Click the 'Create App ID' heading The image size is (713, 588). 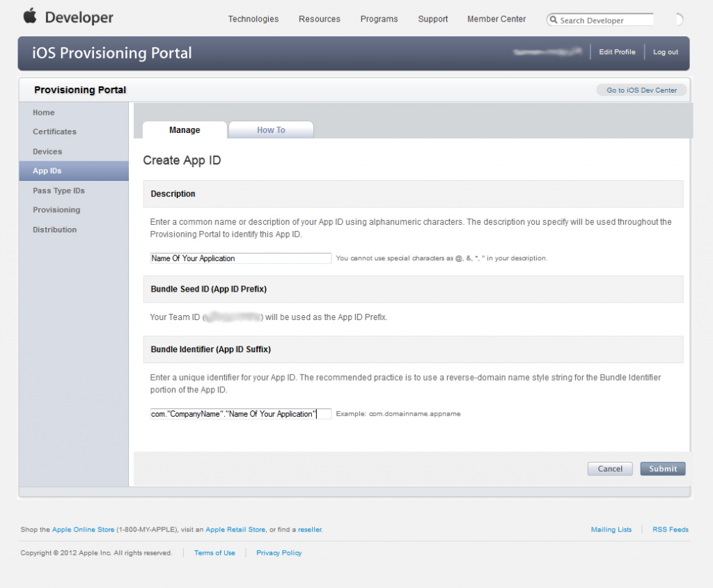tap(182, 160)
